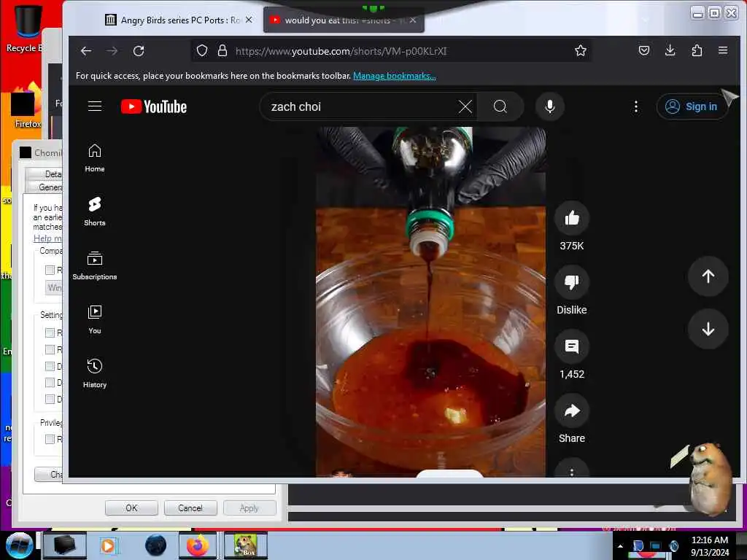
Task: Go to YouTube logo homepage
Action: (154, 106)
